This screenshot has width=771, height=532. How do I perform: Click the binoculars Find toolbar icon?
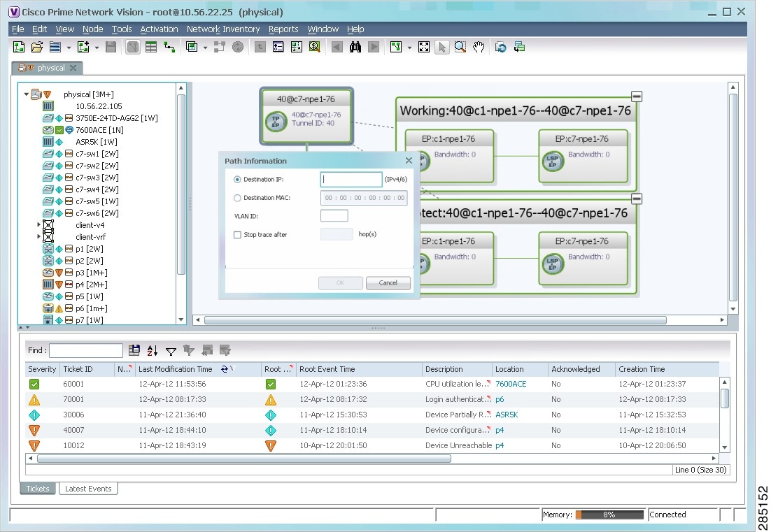click(355, 47)
